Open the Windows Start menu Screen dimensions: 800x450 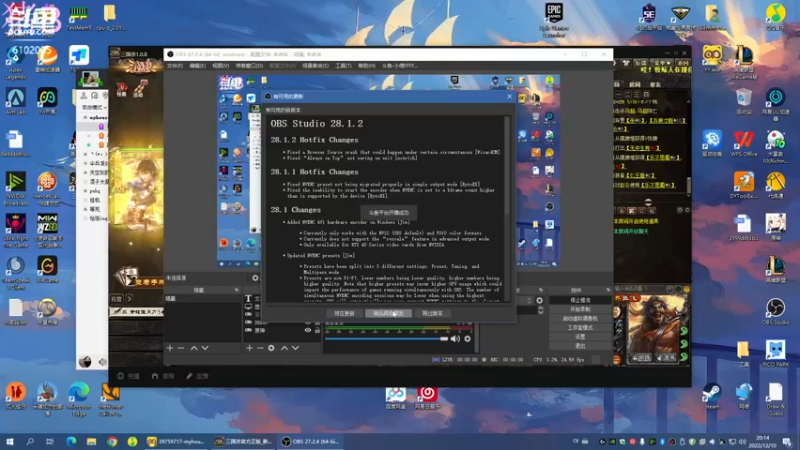(x=10, y=441)
